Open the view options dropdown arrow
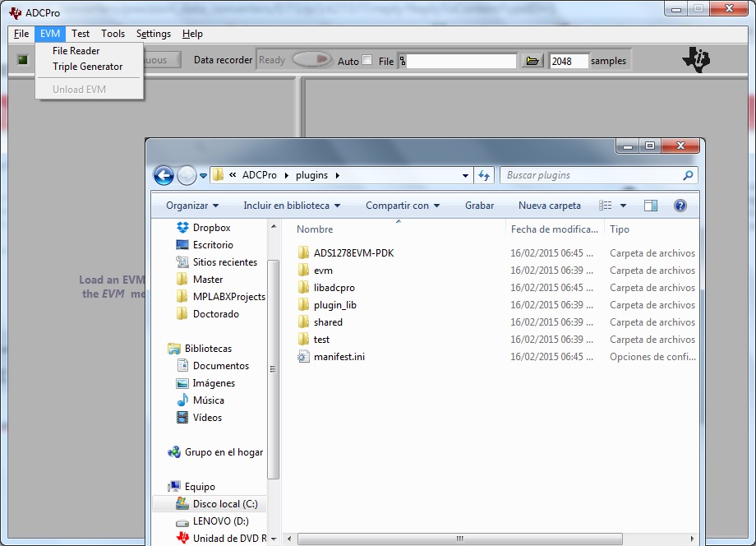756x546 pixels. (x=623, y=206)
